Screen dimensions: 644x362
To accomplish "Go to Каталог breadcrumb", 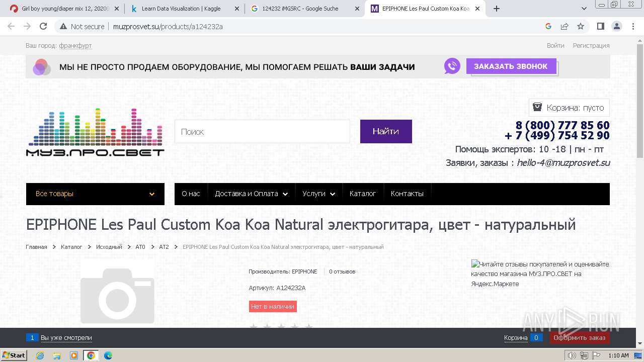I will (x=71, y=247).
